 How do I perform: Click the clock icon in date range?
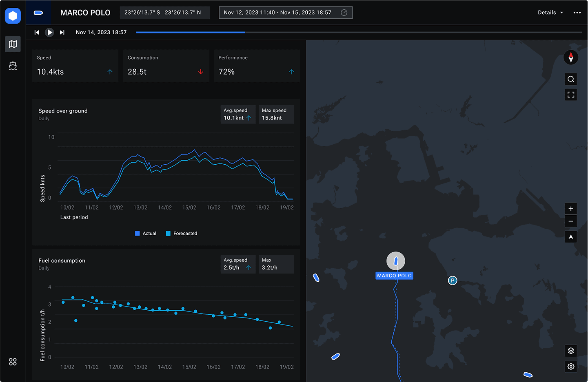(x=344, y=13)
